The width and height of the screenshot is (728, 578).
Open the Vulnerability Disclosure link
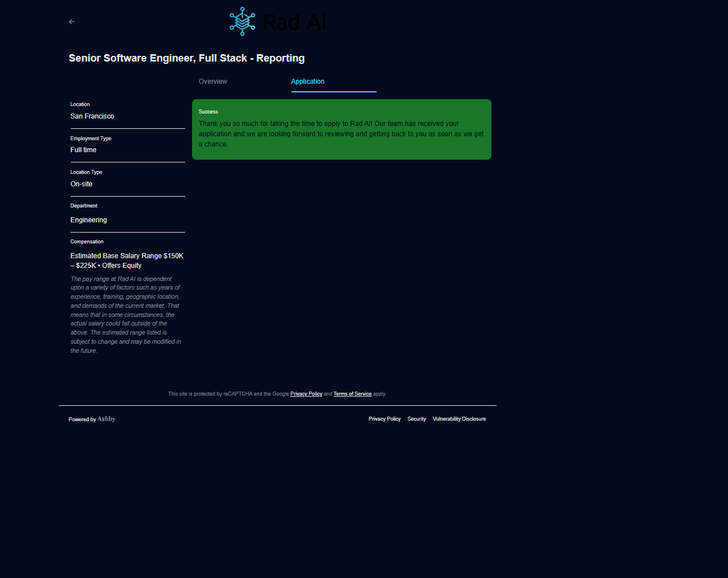459,419
